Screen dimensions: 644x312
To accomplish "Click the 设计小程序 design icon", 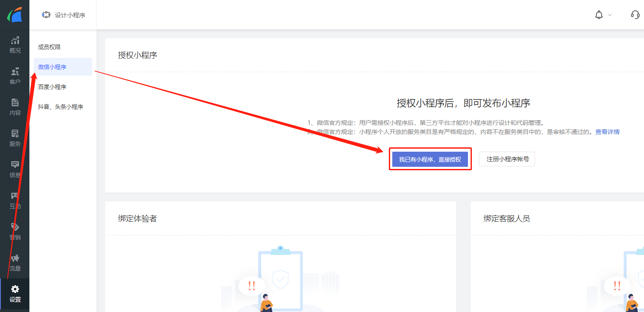I will pos(46,15).
